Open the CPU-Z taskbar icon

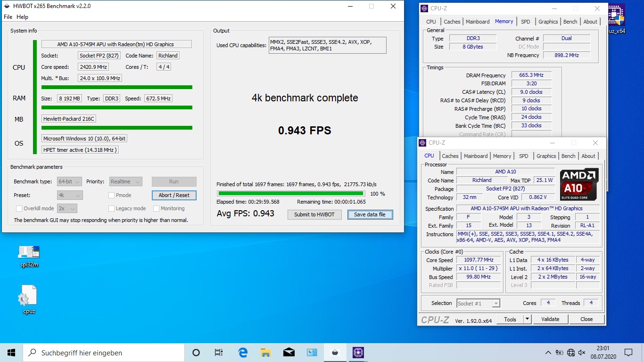(x=358, y=353)
